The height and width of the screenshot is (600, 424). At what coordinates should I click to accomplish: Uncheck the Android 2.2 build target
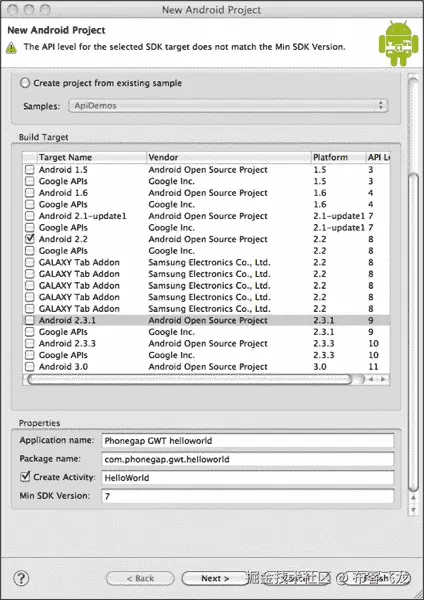pyautogui.click(x=29, y=239)
